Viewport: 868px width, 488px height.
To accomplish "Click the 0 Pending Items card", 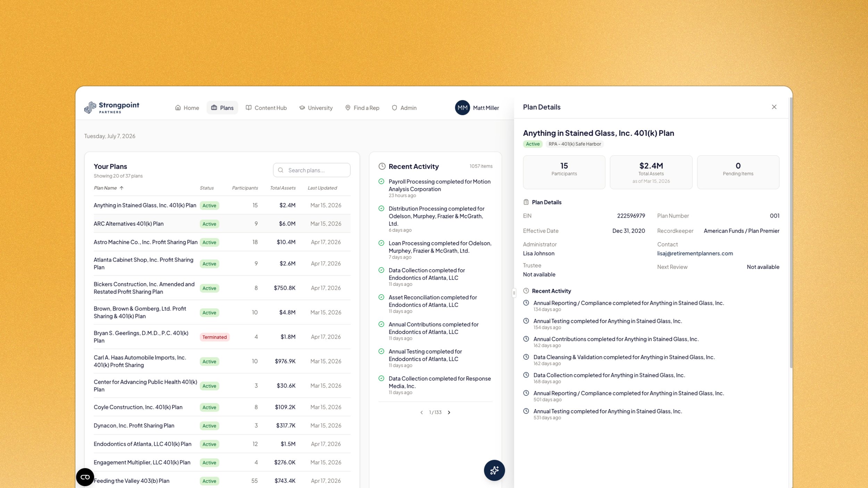I will (738, 172).
